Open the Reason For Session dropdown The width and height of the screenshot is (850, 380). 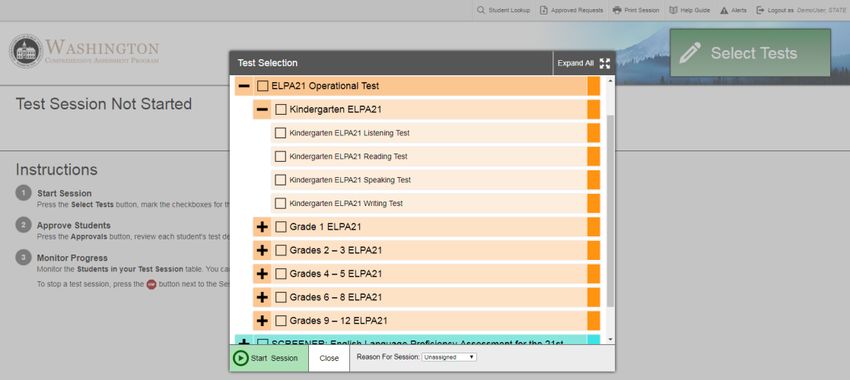(449, 357)
